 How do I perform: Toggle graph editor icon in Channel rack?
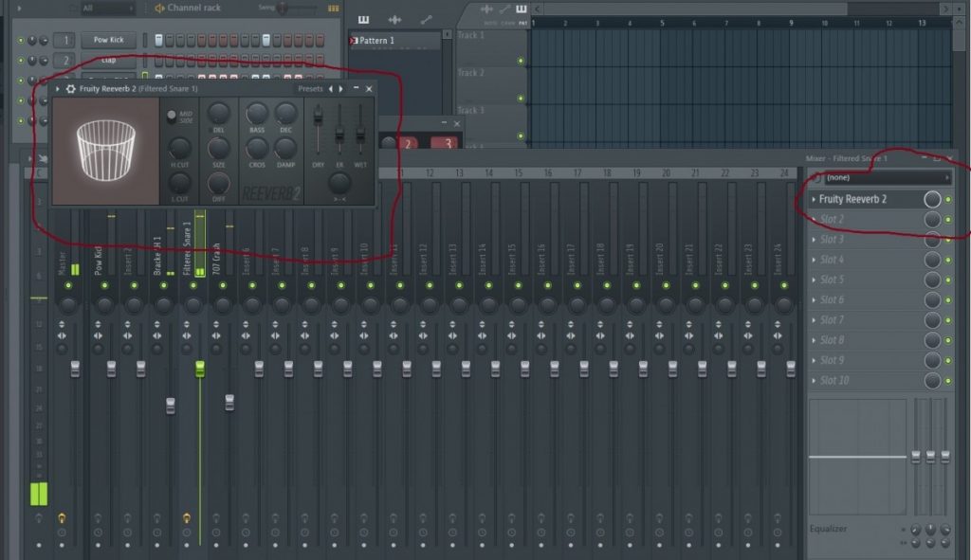click(x=333, y=8)
